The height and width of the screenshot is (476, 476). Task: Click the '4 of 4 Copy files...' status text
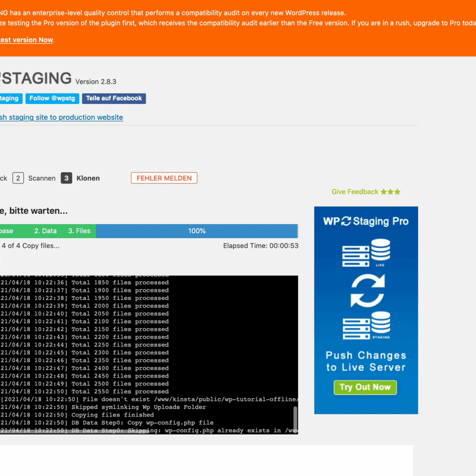[x=30, y=246]
